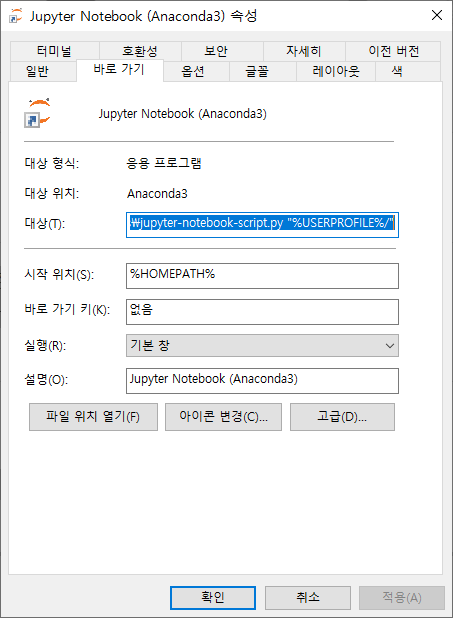Click the 시작 위치 field with %HOMEPATH%

[262, 276]
